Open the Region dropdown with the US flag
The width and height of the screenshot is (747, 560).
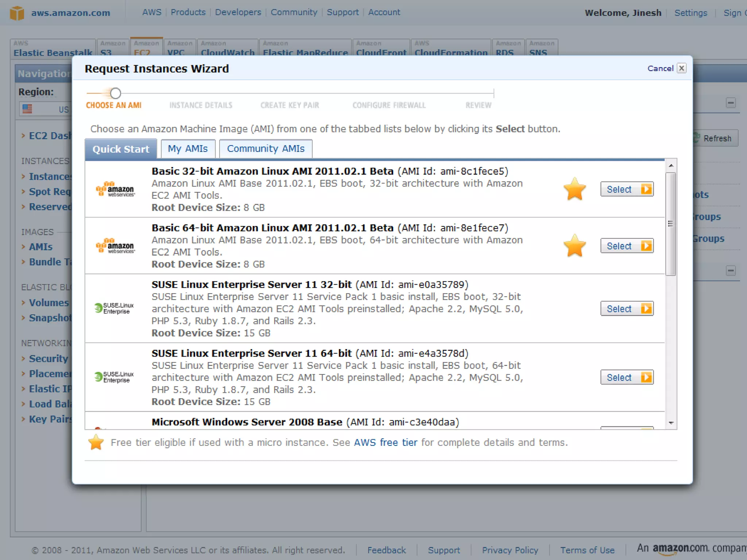(46, 109)
